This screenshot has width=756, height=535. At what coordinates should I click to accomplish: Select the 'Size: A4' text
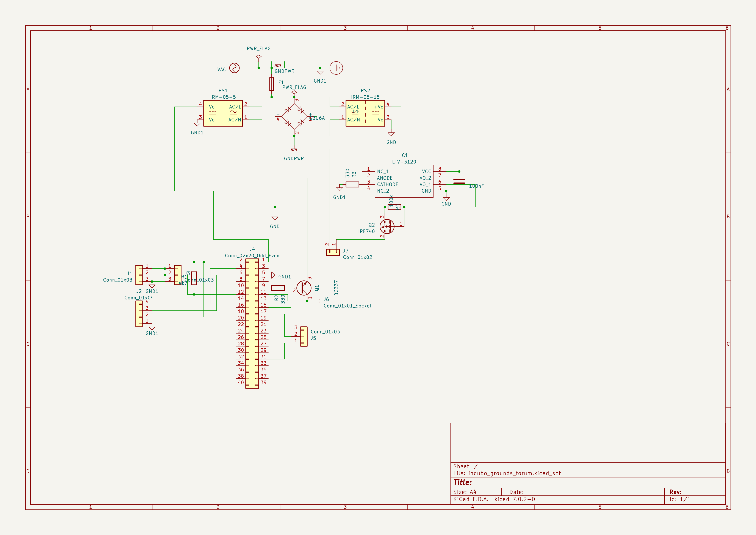coord(465,492)
